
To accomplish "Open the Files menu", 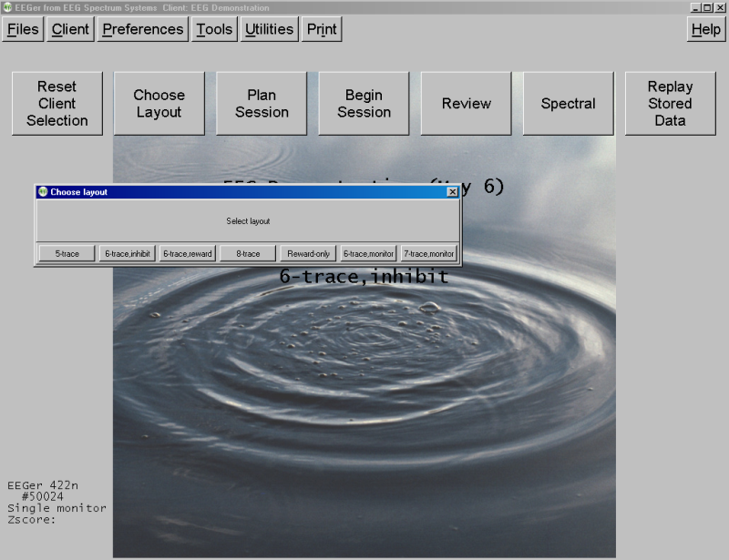I will click(24, 29).
